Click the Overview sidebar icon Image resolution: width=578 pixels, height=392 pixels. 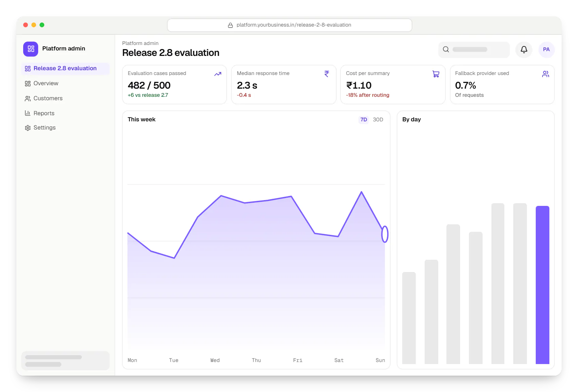[x=28, y=84]
